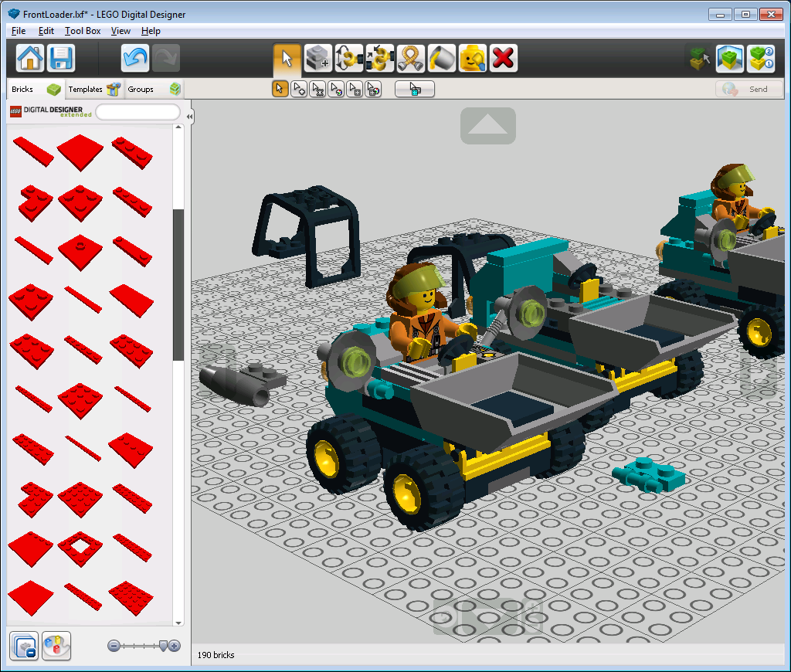The width and height of the screenshot is (791, 672).
Task: Open the Help menu
Action: point(151,31)
